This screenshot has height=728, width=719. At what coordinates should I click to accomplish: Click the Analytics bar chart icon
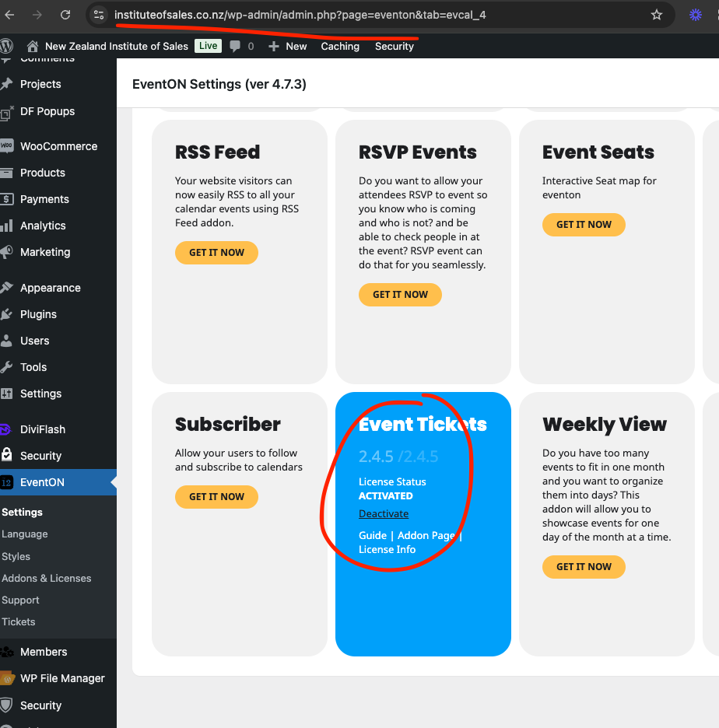[x=6, y=226]
